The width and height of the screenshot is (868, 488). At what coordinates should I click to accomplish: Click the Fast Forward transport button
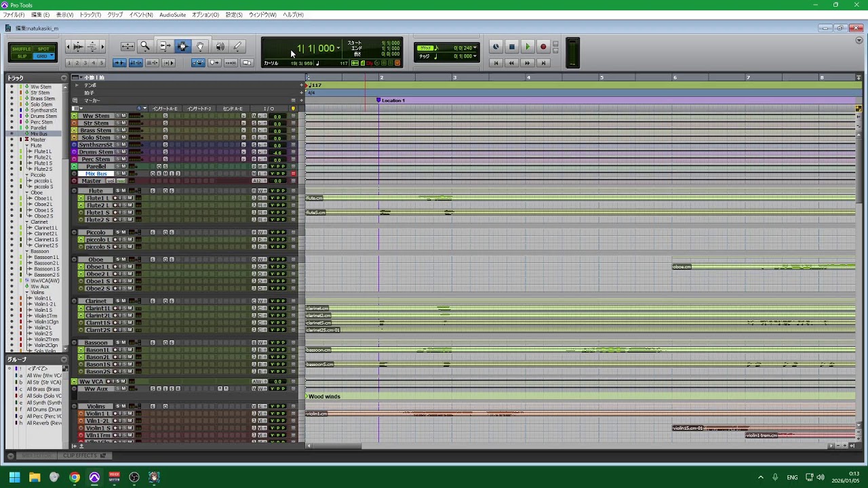(528, 63)
